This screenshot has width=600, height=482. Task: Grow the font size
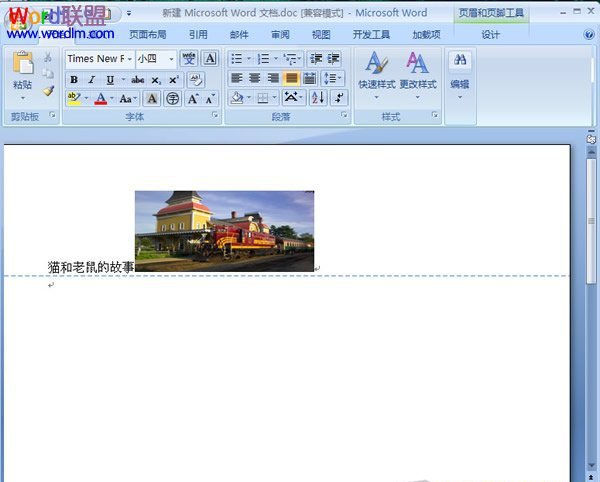click(x=193, y=99)
